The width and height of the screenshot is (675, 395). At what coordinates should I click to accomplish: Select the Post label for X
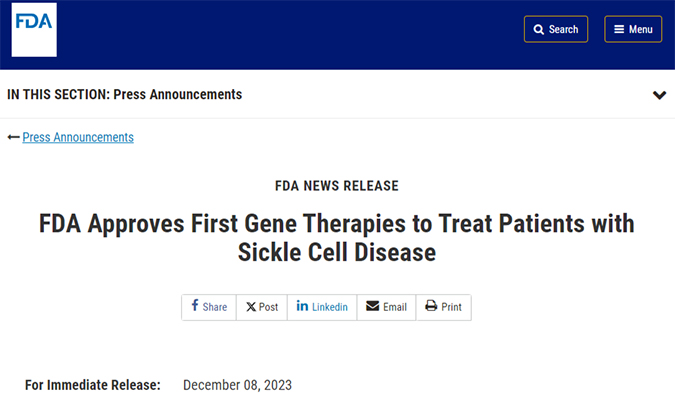pyautogui.click(x=268, y=307)
